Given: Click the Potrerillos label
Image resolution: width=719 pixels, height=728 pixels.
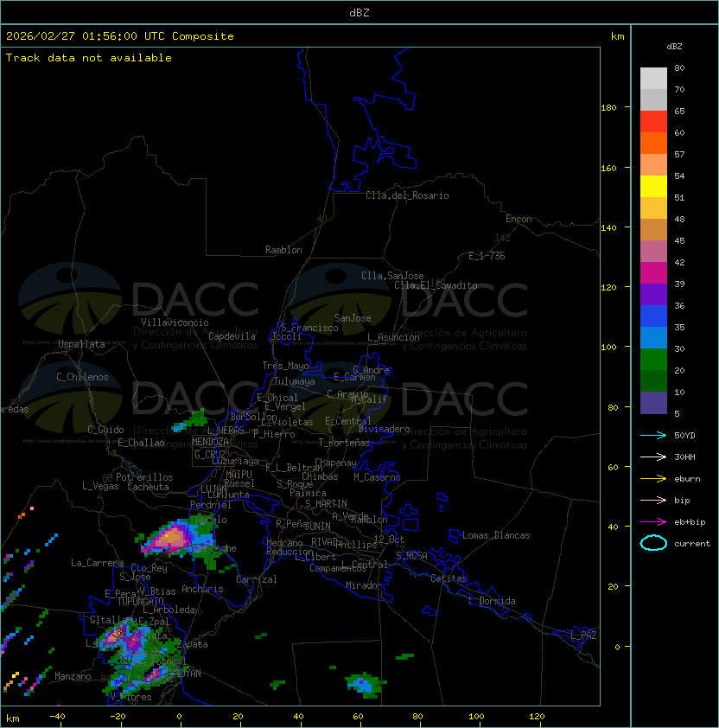Looking at the screenshot, I should point(144,477).
